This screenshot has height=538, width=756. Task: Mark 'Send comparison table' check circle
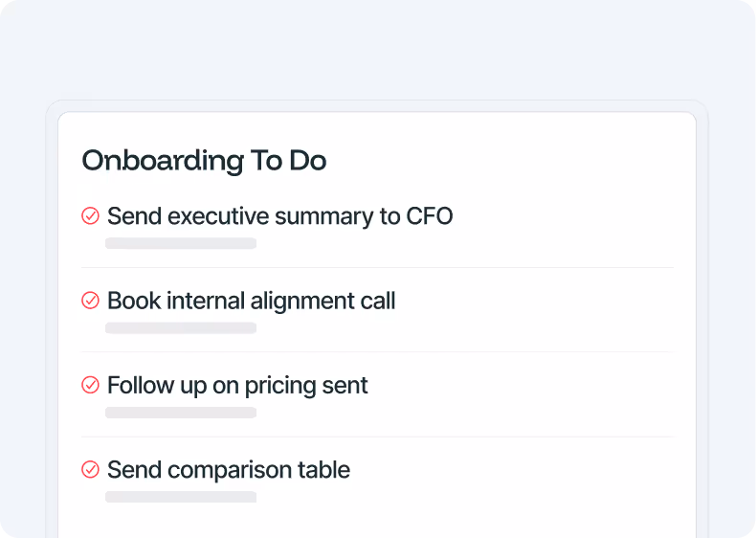tap(90, 469)
